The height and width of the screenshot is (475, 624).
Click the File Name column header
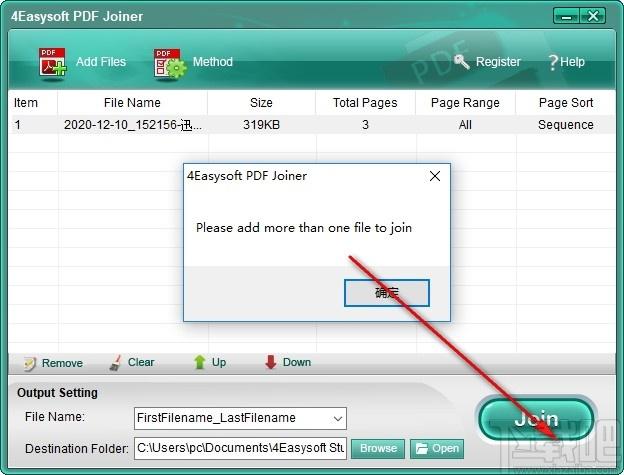[x=132, y=103]
